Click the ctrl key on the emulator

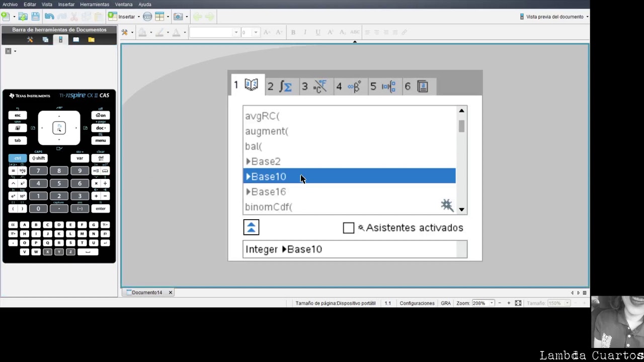(18, 158)
